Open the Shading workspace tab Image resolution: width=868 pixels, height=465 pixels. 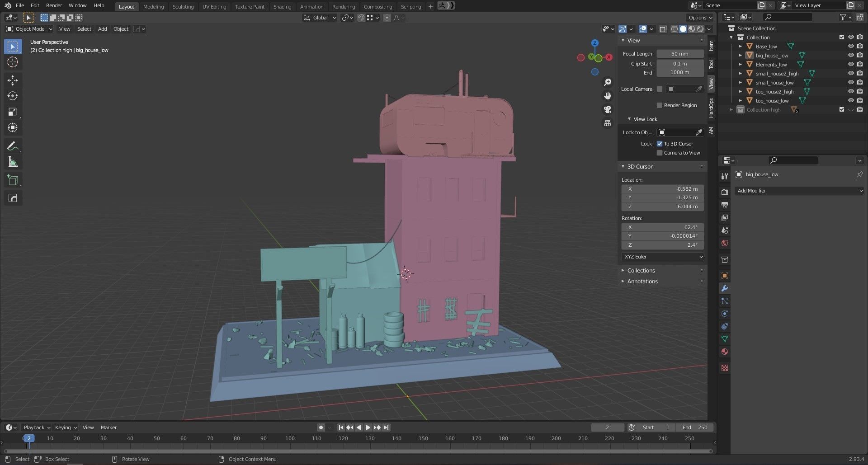(x=282, y=6)
